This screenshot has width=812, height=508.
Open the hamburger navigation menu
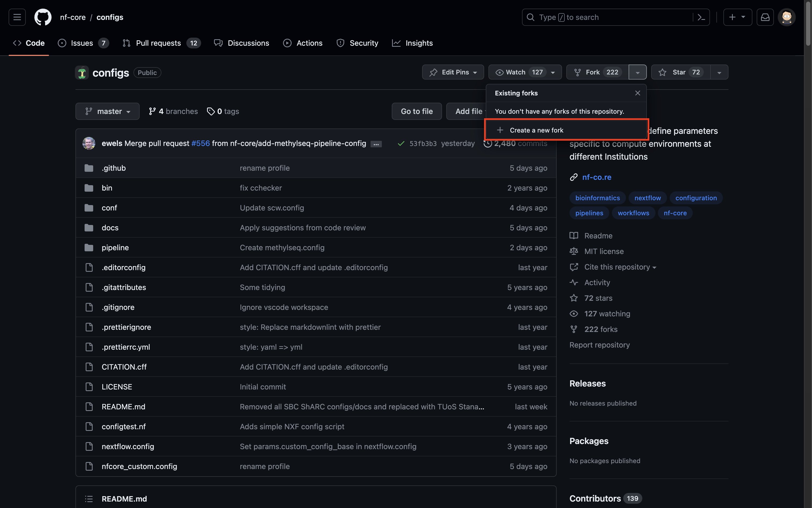tap(17, 17)
